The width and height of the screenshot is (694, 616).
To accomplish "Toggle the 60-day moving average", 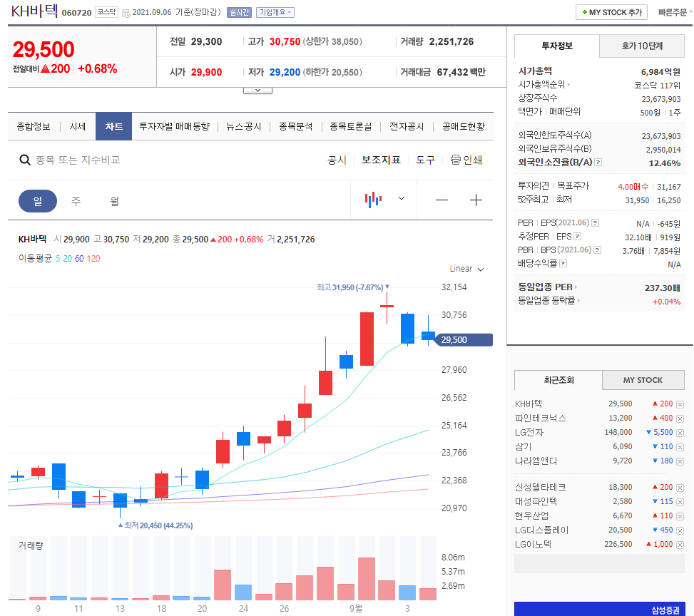I will (79, 258).
